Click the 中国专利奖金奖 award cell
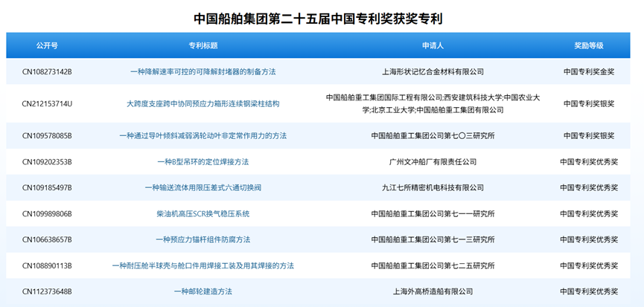 (588, 71)
